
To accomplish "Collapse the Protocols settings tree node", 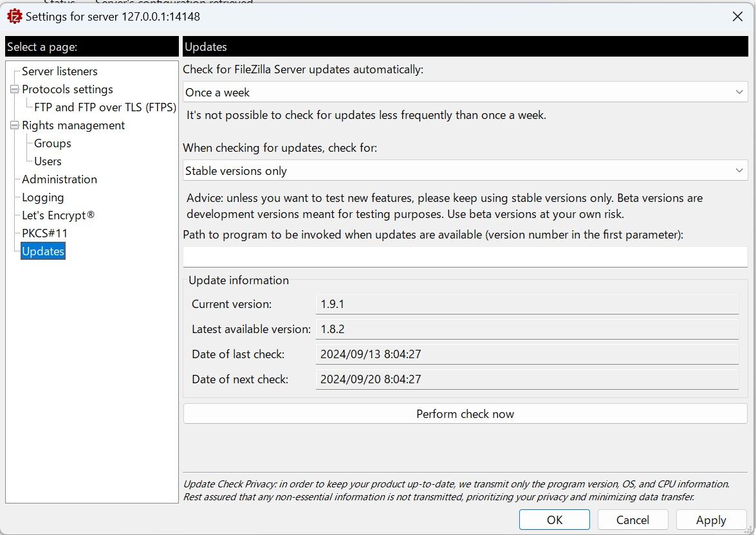I will 14,89.
